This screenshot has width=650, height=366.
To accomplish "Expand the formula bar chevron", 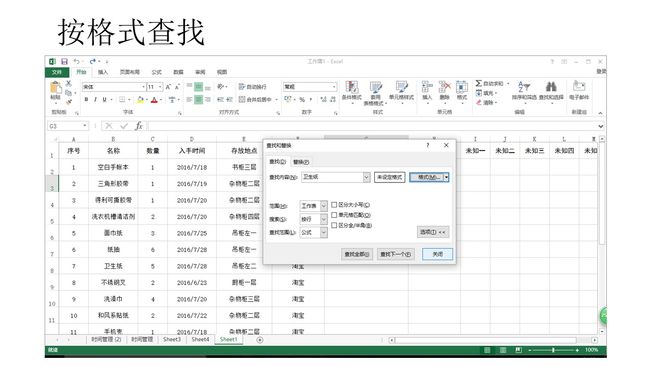I will [x=601, y=126].
